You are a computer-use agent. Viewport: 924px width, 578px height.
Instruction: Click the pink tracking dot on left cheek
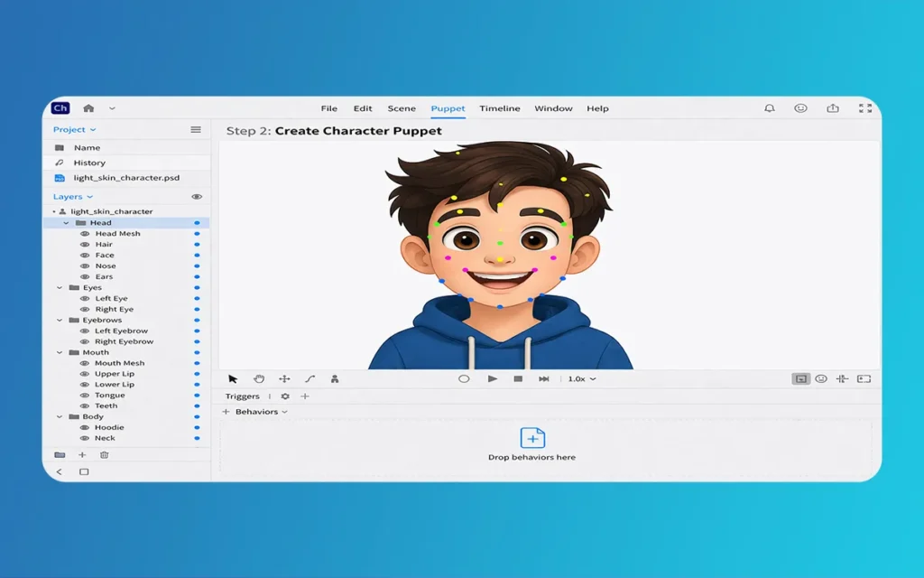448,257
